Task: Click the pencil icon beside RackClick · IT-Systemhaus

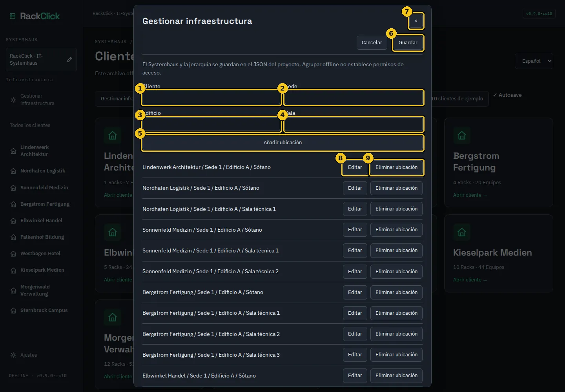Action: [x=69, y=60]
